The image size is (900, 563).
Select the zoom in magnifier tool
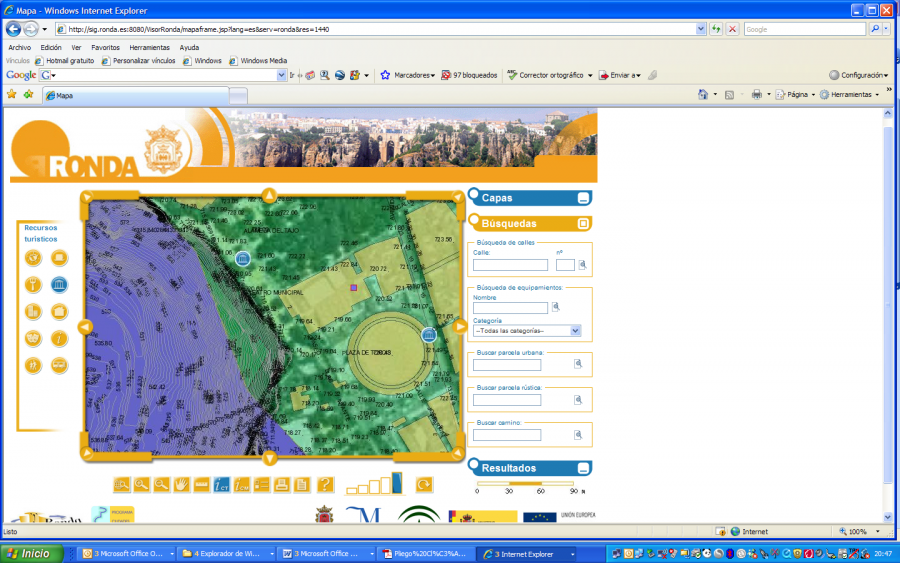pos(142,485)
